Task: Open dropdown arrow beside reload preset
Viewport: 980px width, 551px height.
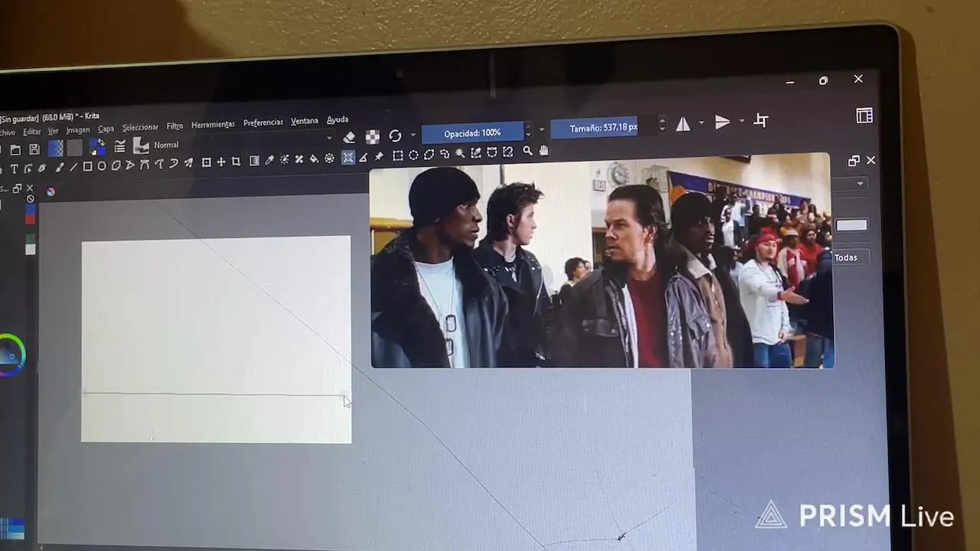Action: click(x=413, y=135)
